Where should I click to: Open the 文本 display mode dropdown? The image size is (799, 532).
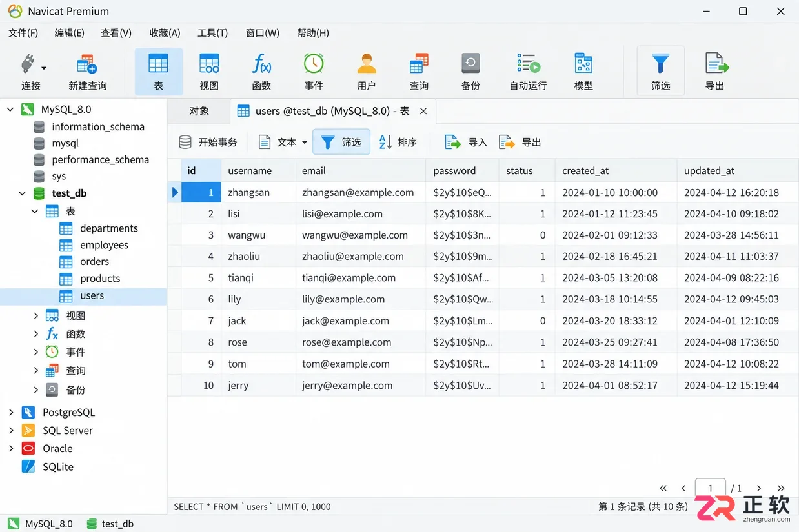pos(283,142)
